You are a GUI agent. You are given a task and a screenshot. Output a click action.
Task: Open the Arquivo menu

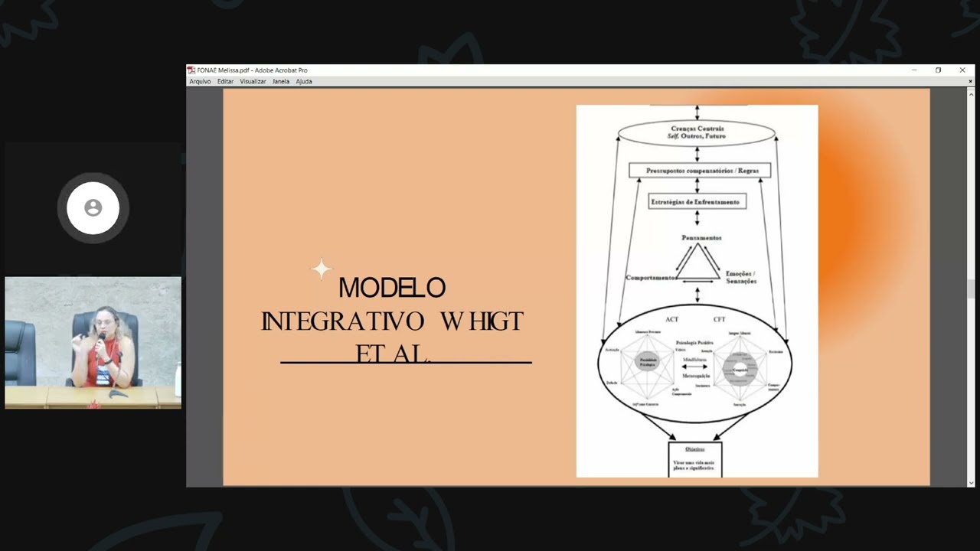[200, 81]
